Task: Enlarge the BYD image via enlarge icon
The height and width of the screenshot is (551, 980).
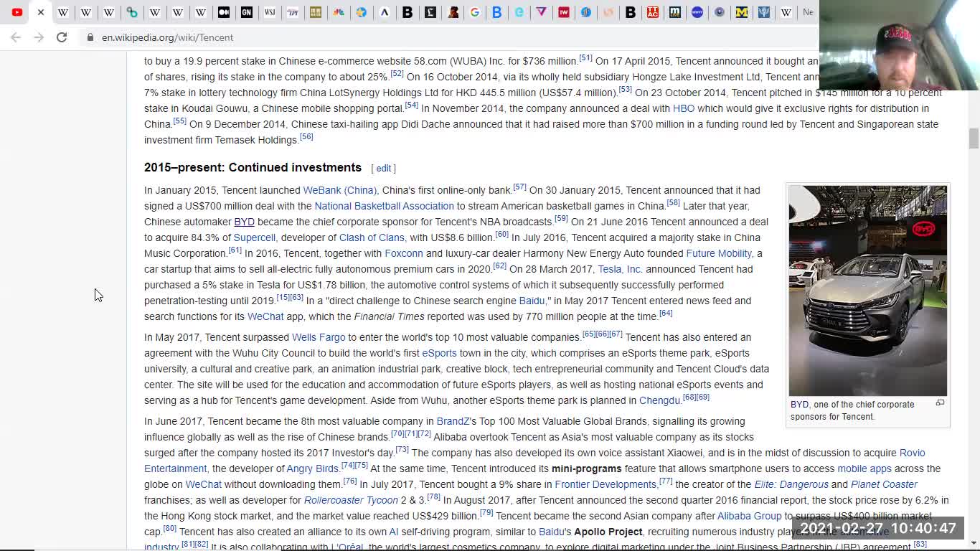Action: [940, 403]
